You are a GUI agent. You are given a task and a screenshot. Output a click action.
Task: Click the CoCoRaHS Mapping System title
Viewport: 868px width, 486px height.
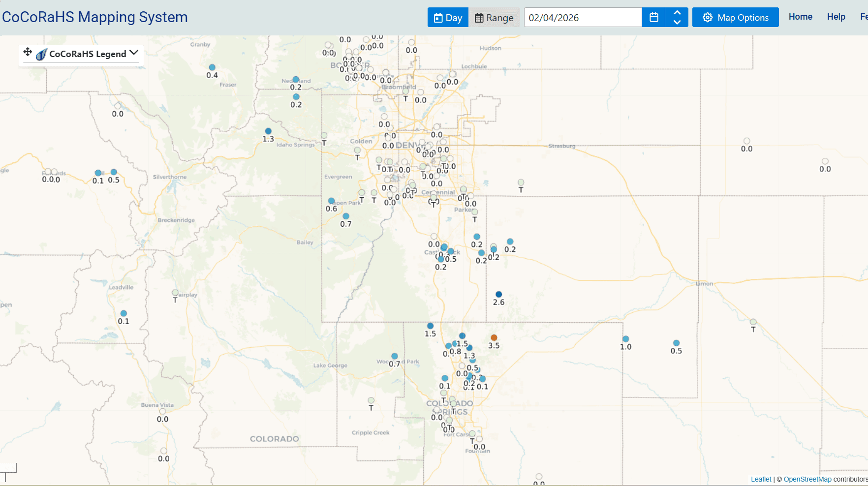[x=95, y=17]
